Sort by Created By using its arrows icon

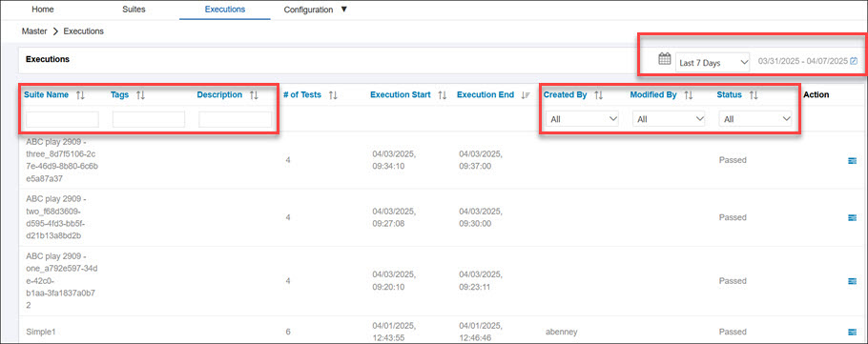click(598, 95)
